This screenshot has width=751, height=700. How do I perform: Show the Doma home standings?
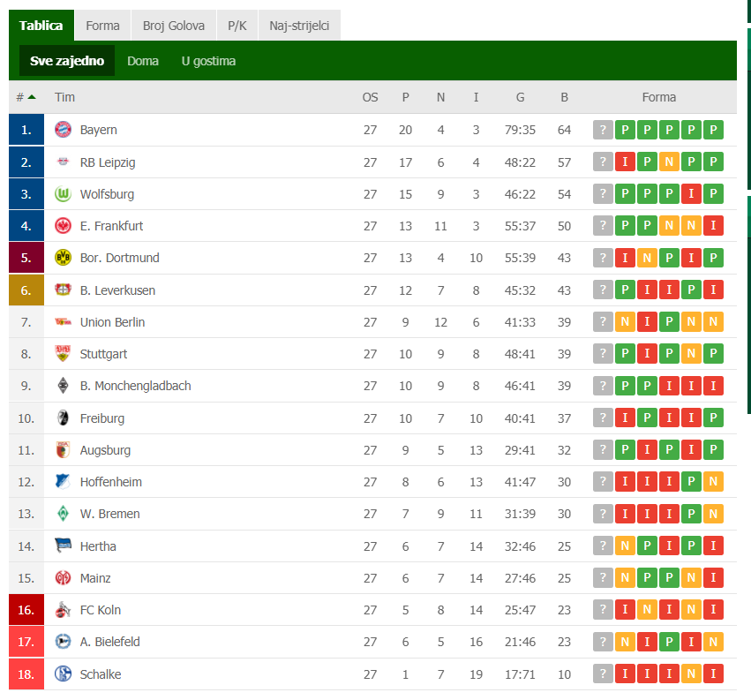(x=143, y=61)
